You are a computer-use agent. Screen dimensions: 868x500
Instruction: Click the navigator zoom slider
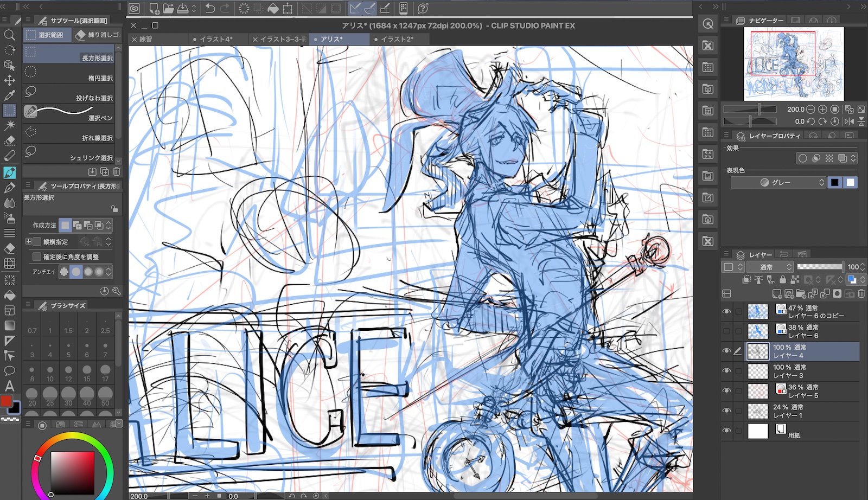750,109
